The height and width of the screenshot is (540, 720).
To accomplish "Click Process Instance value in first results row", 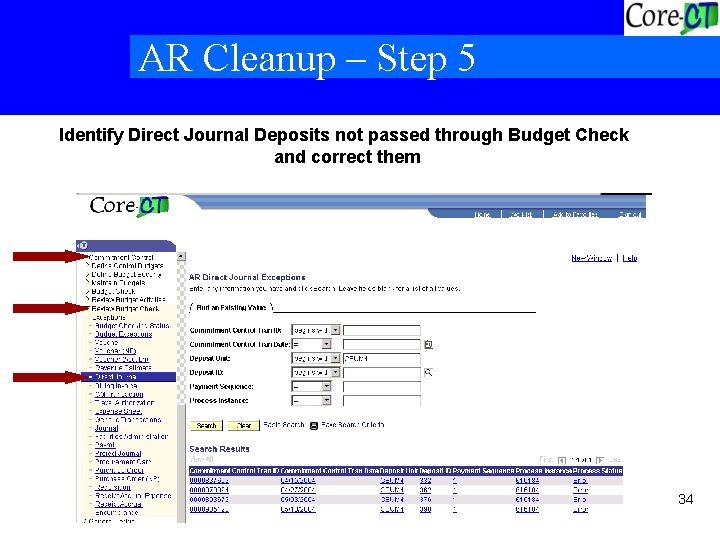I will point(527,481).
